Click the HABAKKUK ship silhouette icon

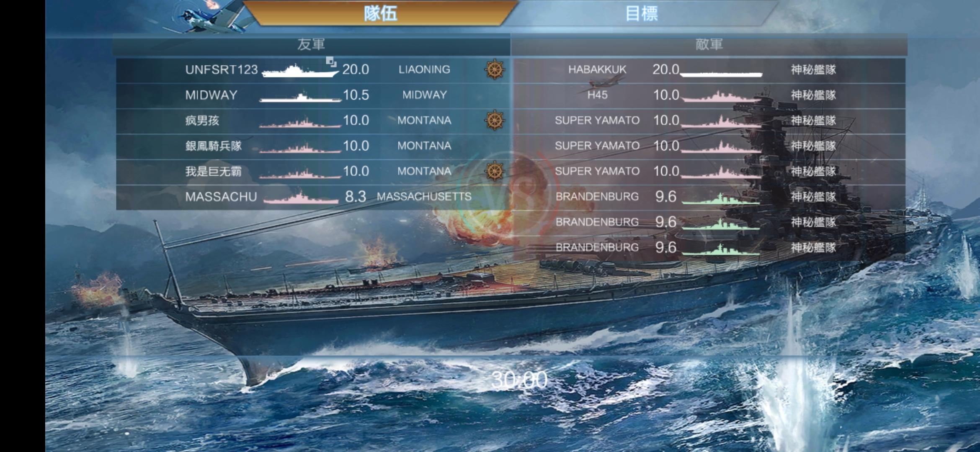click(721, 74)
